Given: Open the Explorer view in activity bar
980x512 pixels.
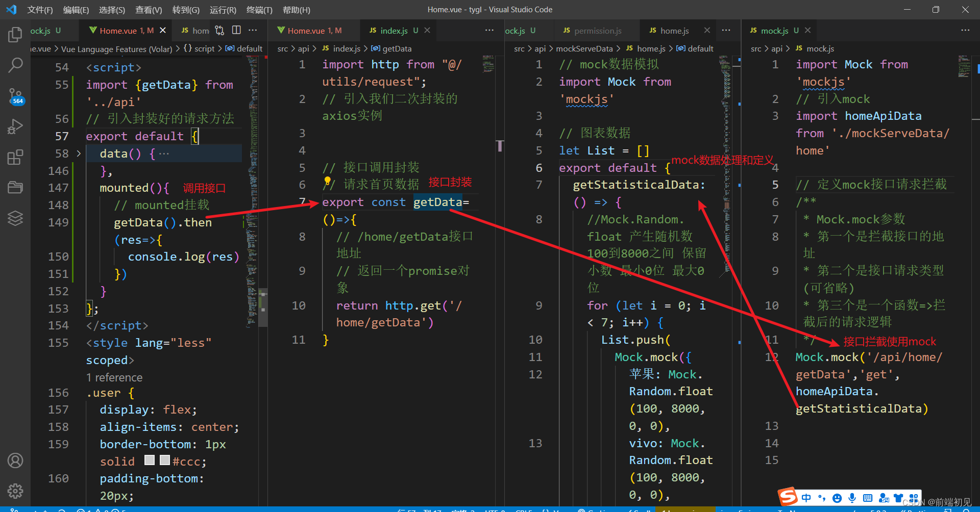Looking at the screenshot, I should tap(15, 35).
